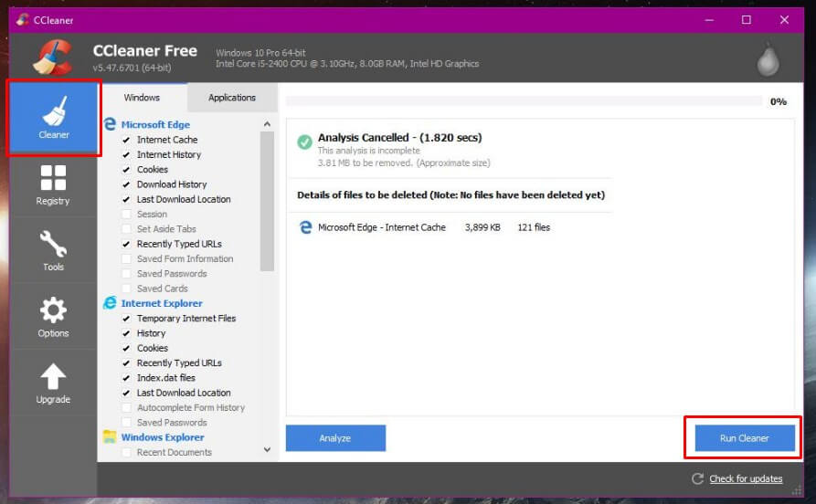The image size is (816, 504).
Task: Enable Autocomplete Form History checkbox
Action: [x=126, y=408]
